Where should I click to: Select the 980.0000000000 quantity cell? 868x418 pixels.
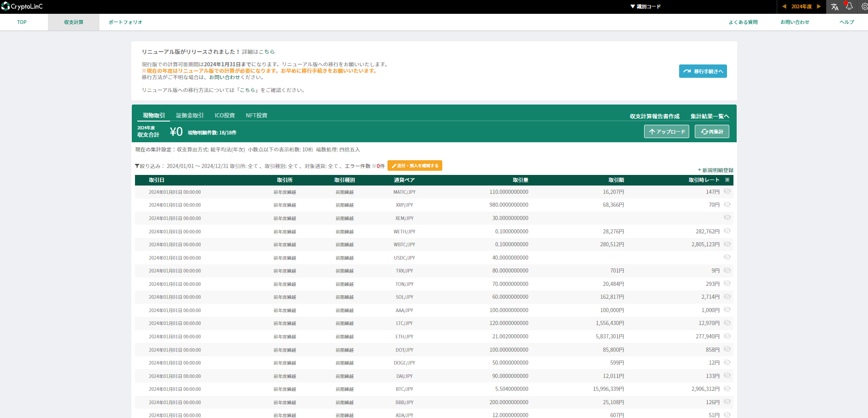pyautogui.click(x=509, y=205)
